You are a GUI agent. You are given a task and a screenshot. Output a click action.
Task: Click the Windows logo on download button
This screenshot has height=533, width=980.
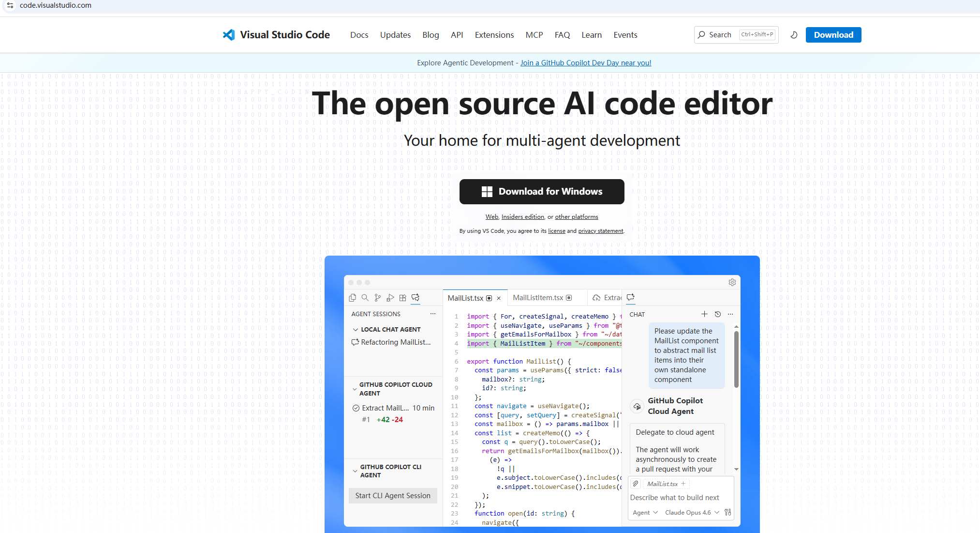point(487,192)
